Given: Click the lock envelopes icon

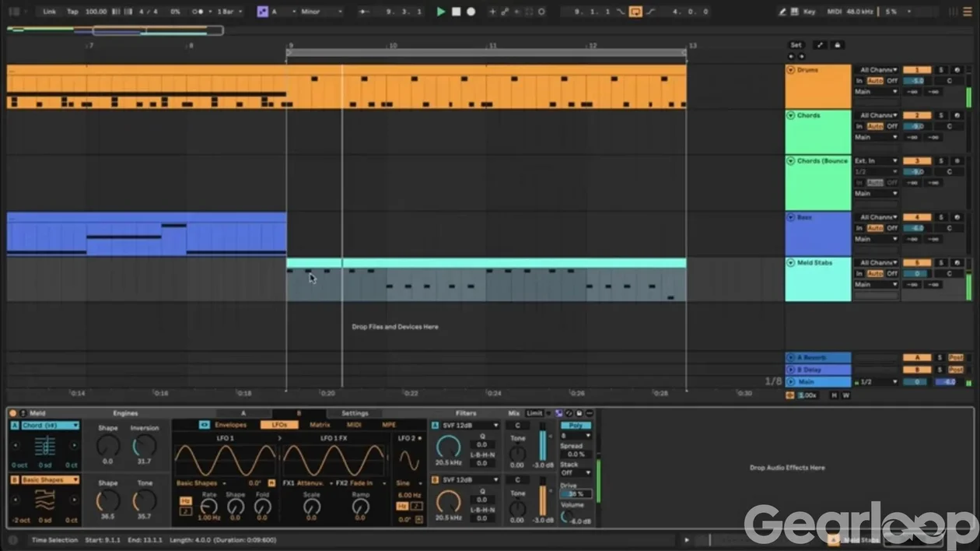Looking at the screenshot, I should pos(837,45).
